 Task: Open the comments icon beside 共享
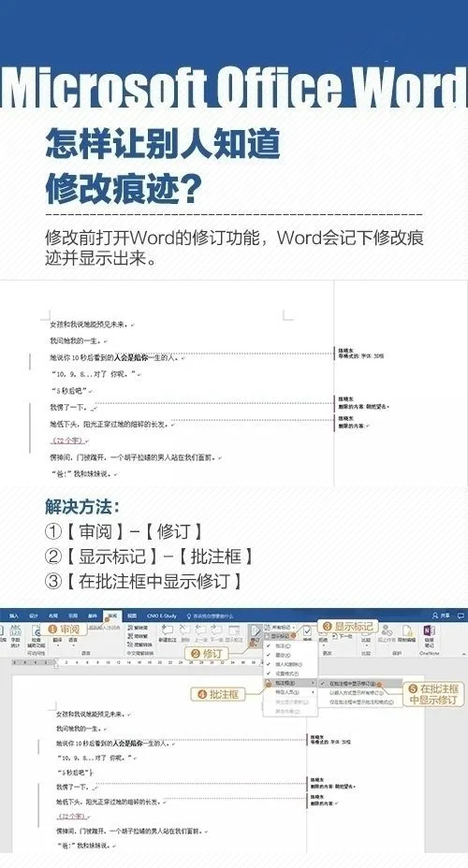point(461,615)
